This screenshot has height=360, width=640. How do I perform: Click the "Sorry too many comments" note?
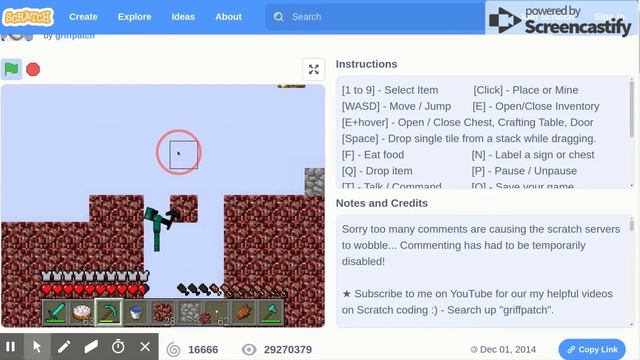[481, 245]
